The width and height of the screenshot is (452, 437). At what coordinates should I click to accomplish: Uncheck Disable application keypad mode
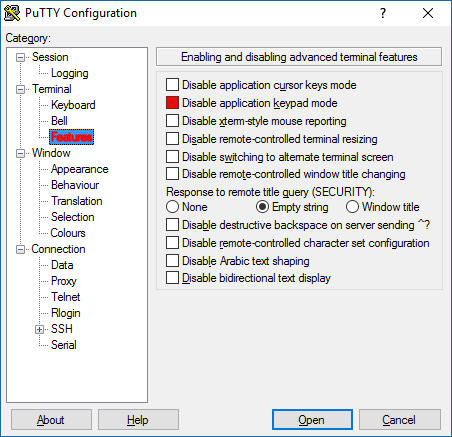point(172,103)
